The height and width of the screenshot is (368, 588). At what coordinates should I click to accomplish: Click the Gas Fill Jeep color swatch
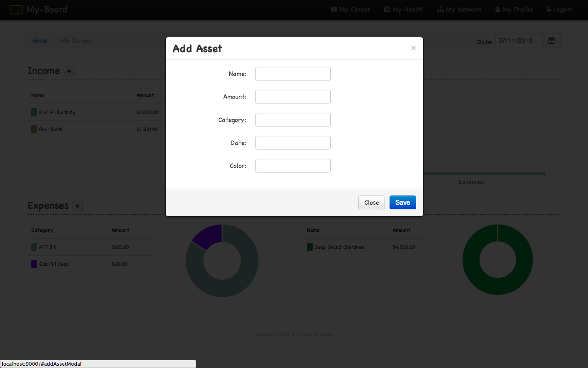click(34, 264)
